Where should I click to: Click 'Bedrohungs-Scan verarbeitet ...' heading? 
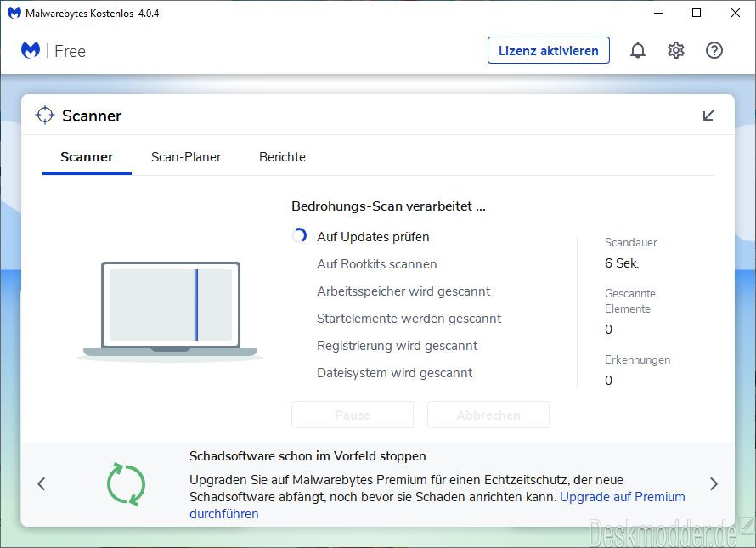388,206
